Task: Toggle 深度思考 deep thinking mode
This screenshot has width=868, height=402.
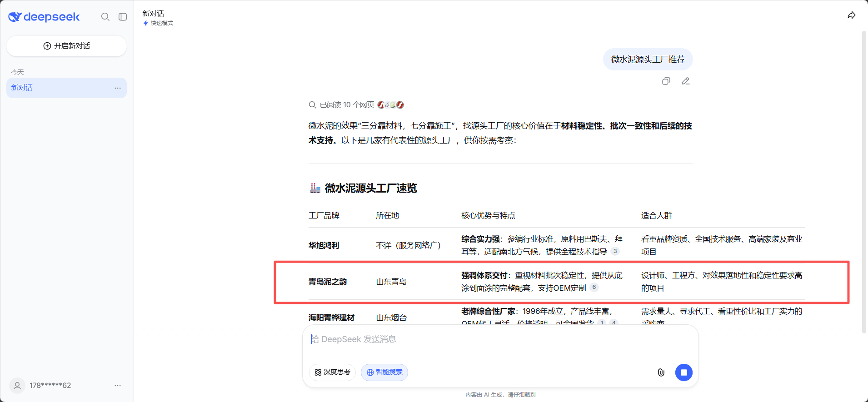Action: tap(333, 372)
